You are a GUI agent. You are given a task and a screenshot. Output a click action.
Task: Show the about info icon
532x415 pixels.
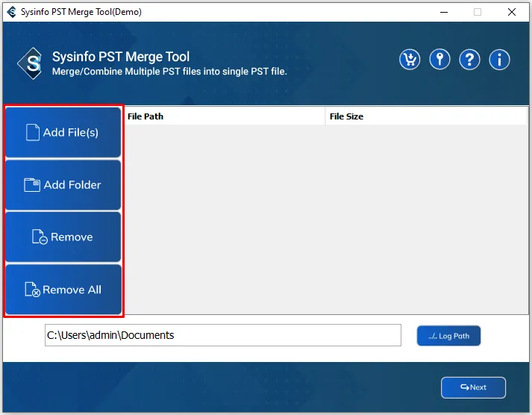click(499, 60)
